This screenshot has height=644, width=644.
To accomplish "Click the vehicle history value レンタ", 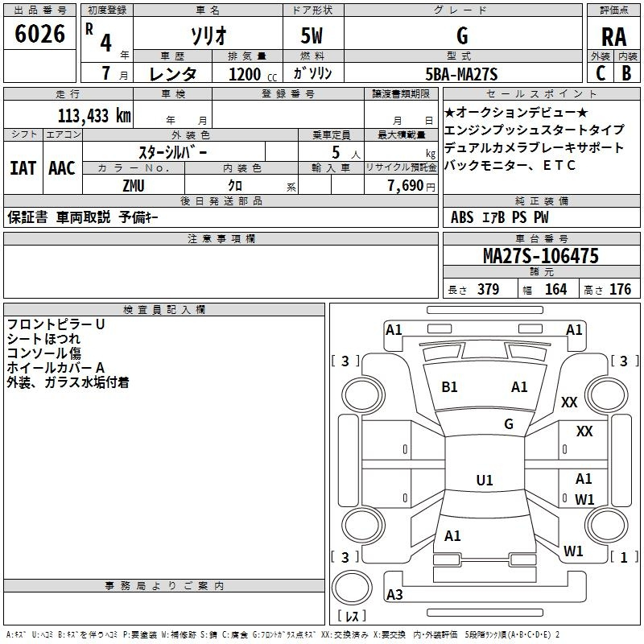I will point(173,74).
